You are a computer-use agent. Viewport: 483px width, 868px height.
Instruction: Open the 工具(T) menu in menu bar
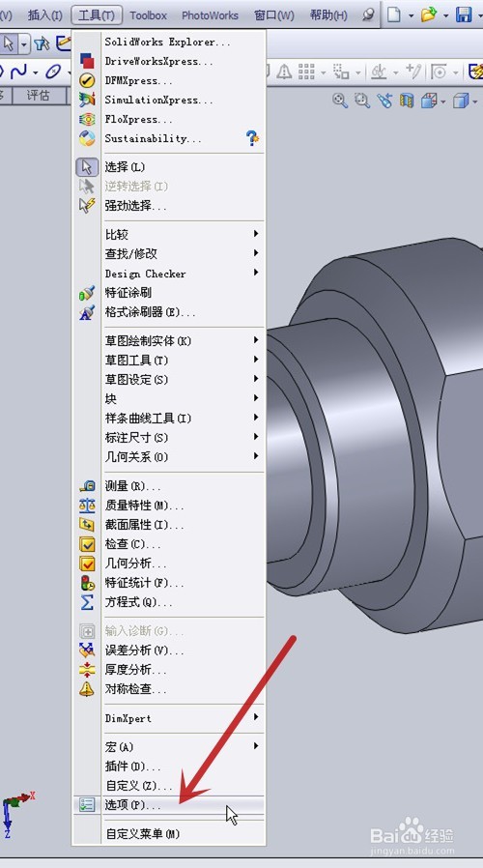97,14
